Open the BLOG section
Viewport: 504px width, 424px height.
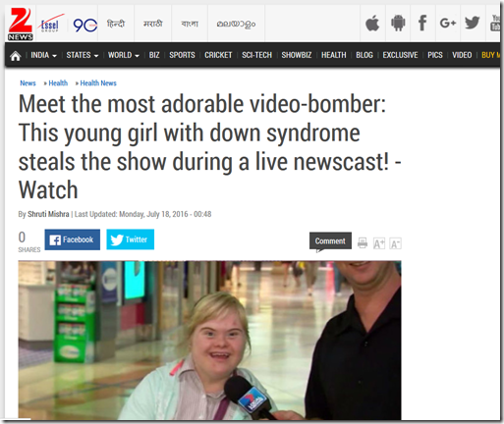364,55
